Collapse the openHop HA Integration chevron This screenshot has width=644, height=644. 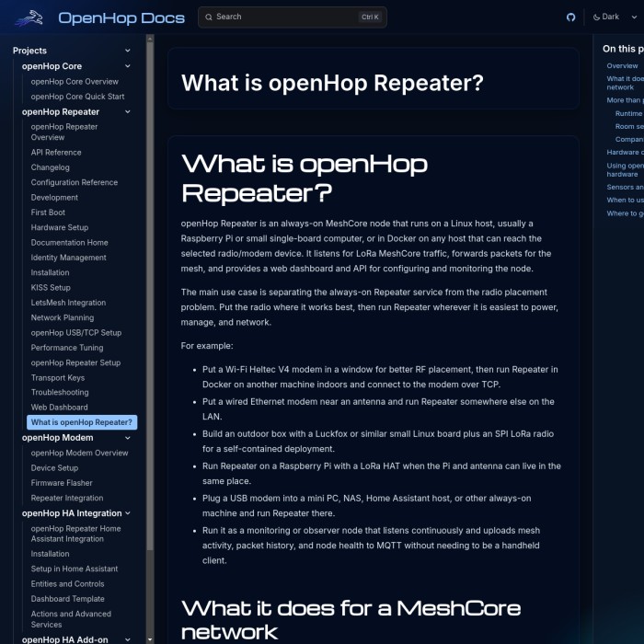pos(128,513)
